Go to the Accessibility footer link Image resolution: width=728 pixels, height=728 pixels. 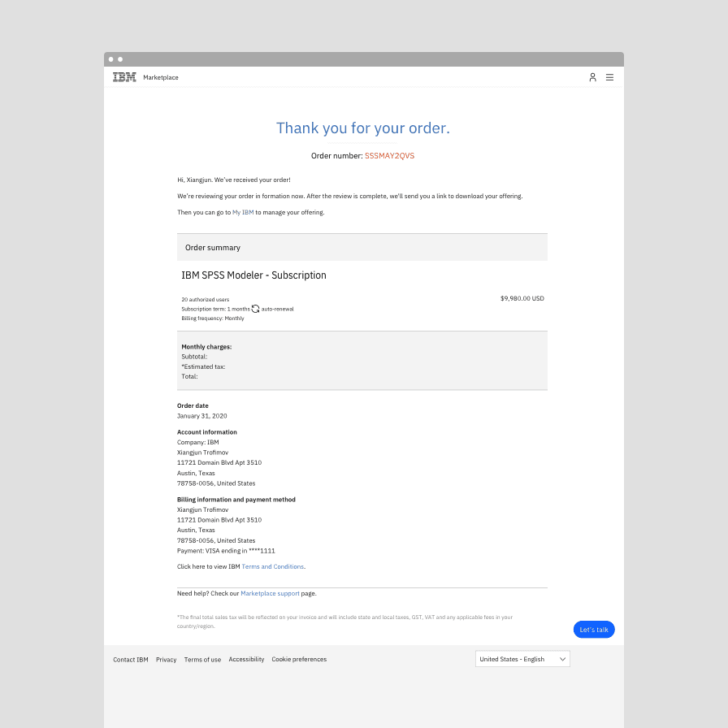pos(246,659)
